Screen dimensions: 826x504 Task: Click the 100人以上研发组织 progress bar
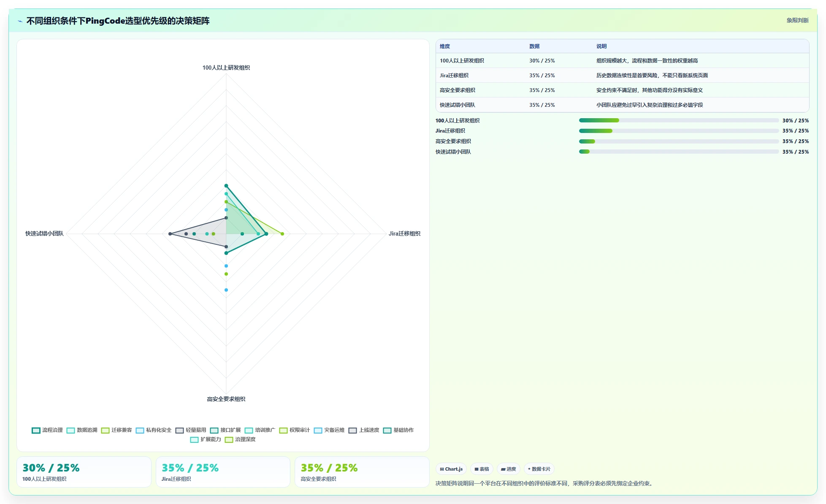coord(679,120)
